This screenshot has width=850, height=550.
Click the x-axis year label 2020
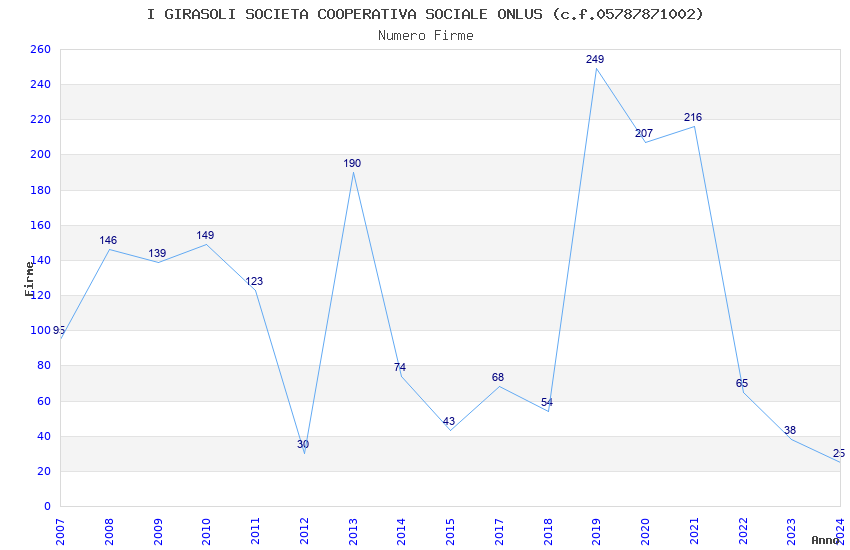click(x=645, y=531)
